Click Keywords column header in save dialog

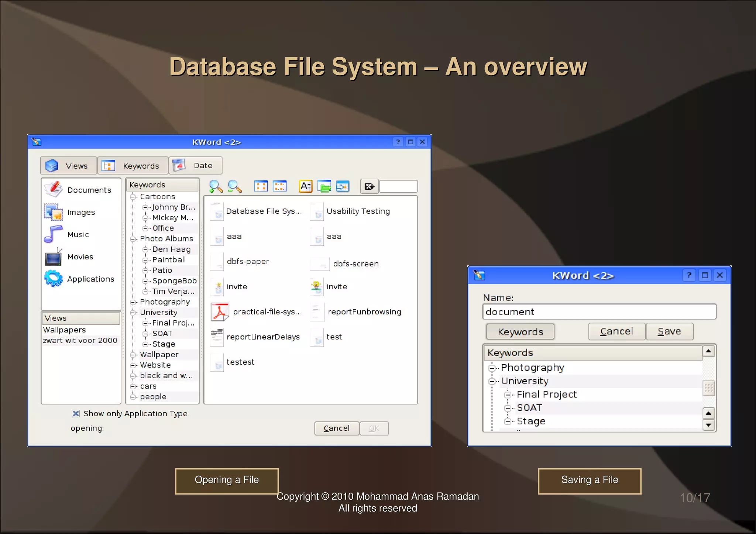coord(593,353)
